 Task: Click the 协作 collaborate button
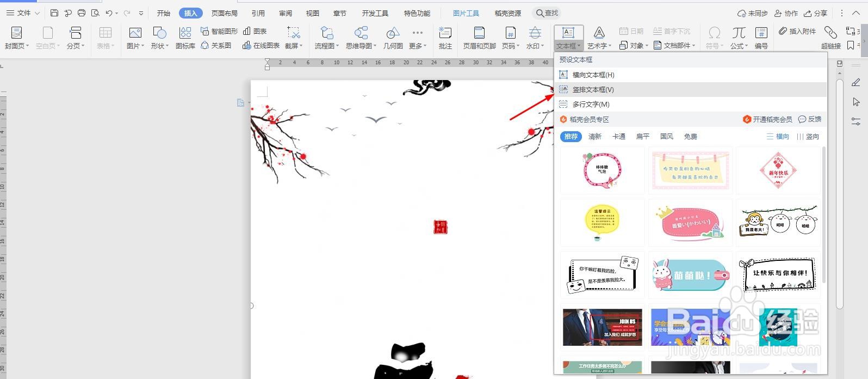point(786,13)
